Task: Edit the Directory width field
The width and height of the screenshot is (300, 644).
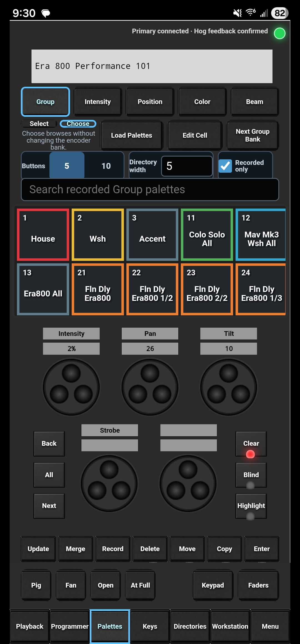Action: 187,166
